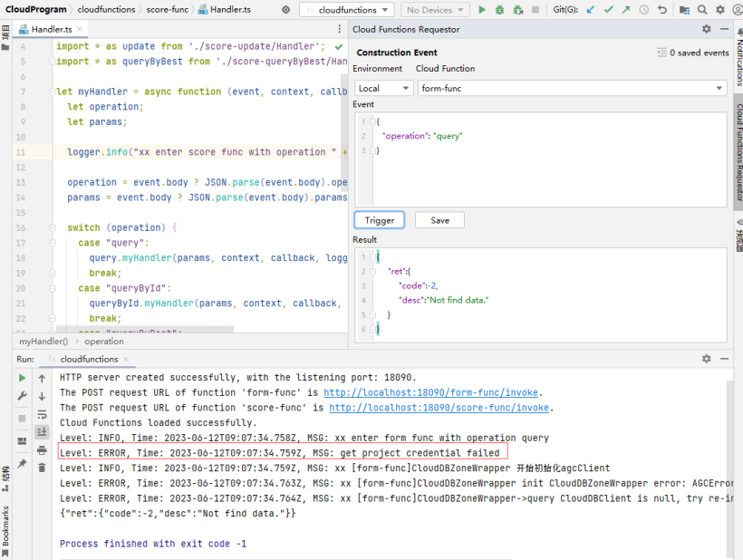Open the Local environment dropdown
The image size is (743, 560).
coord(383,88)
